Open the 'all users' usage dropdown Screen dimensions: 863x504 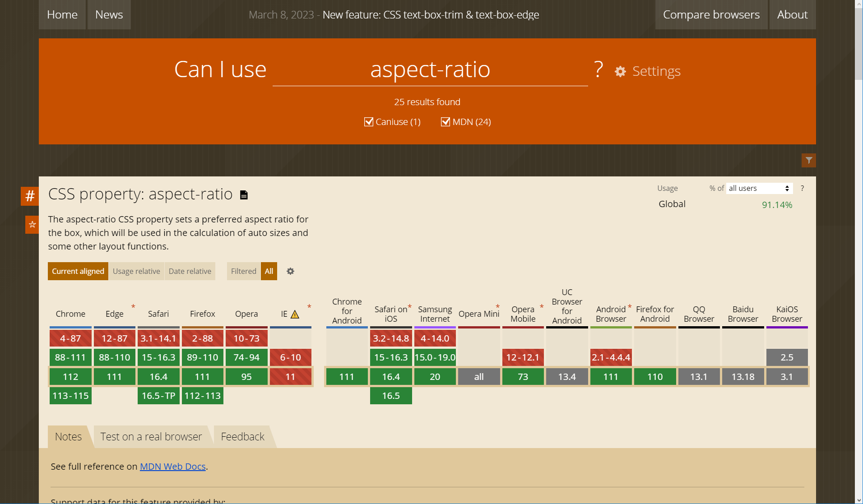click(x=760, y=188)
